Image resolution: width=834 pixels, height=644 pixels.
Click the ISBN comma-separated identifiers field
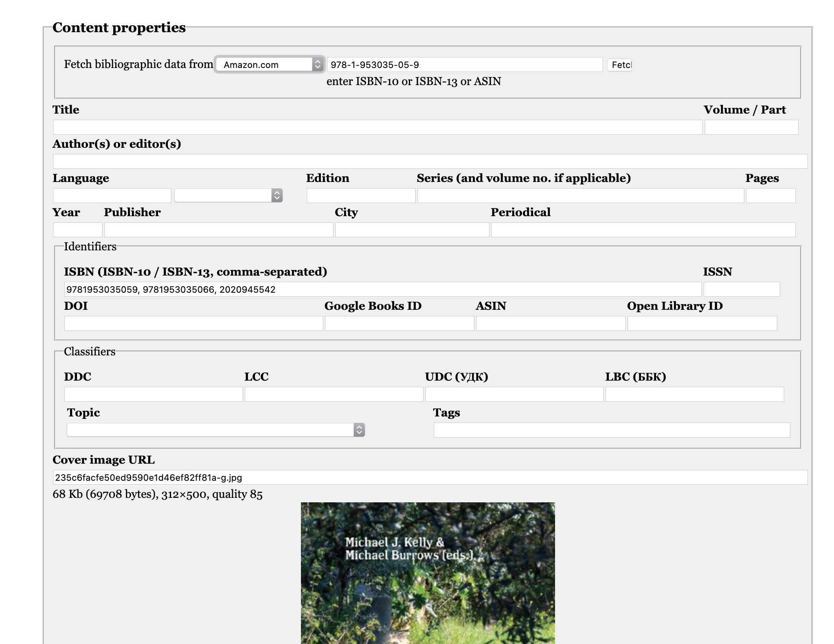(x=383, y=289)
